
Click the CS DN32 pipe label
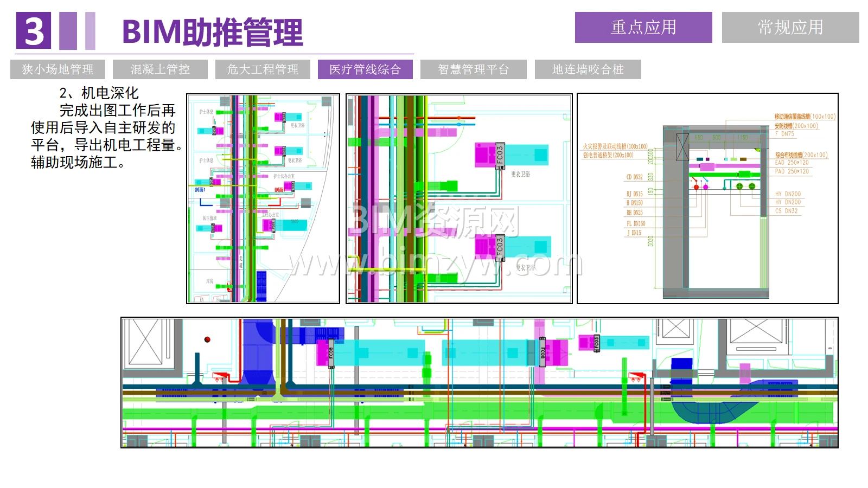pos(787,211)
